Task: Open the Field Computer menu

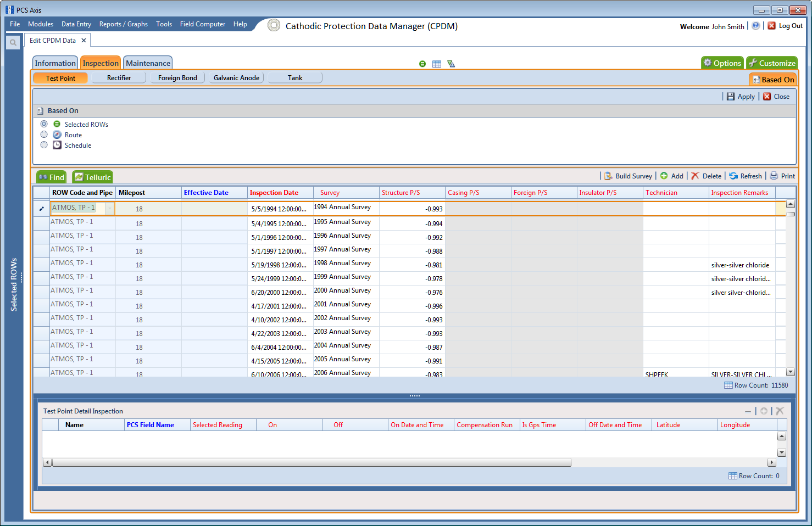Action: coord(203,24)
